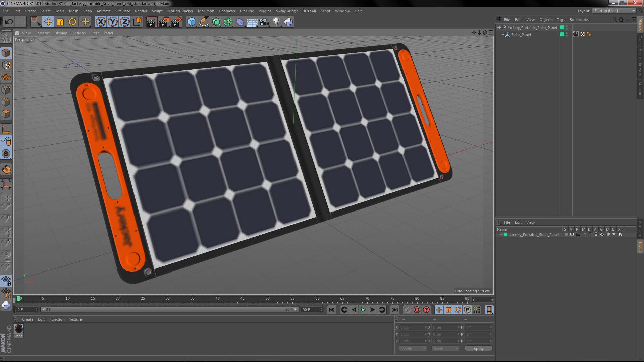Screen dimensions: 644x362
Task: Click the MoGraph menu item
Action: [205, 11]
